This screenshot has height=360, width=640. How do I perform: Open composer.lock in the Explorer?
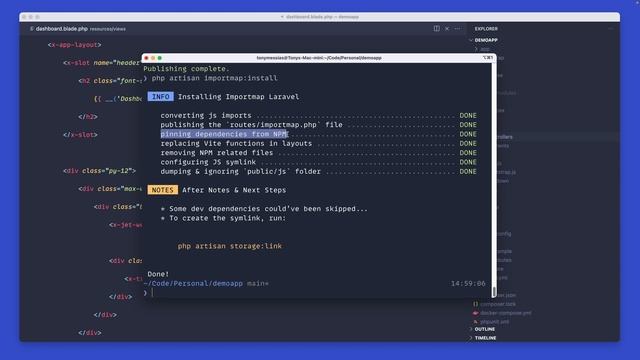(498, 304)
